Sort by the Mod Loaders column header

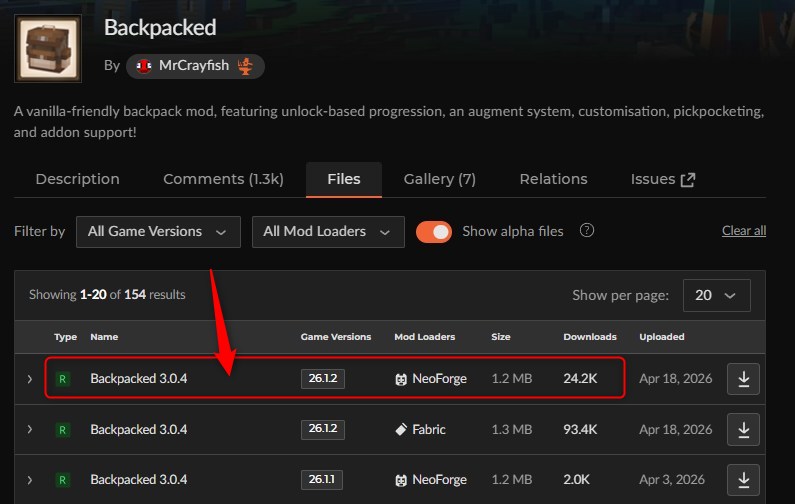[x=424, y=337]
